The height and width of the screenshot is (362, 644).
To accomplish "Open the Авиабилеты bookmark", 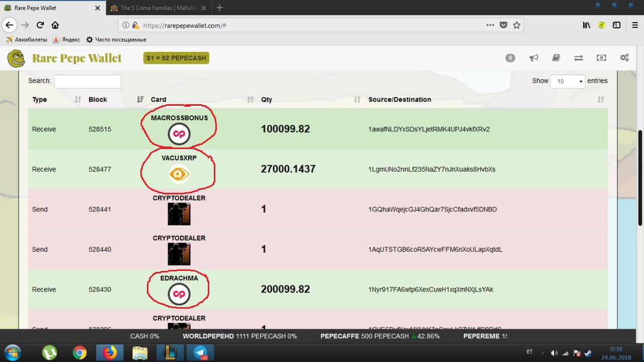I will click(x=26, y=39).
